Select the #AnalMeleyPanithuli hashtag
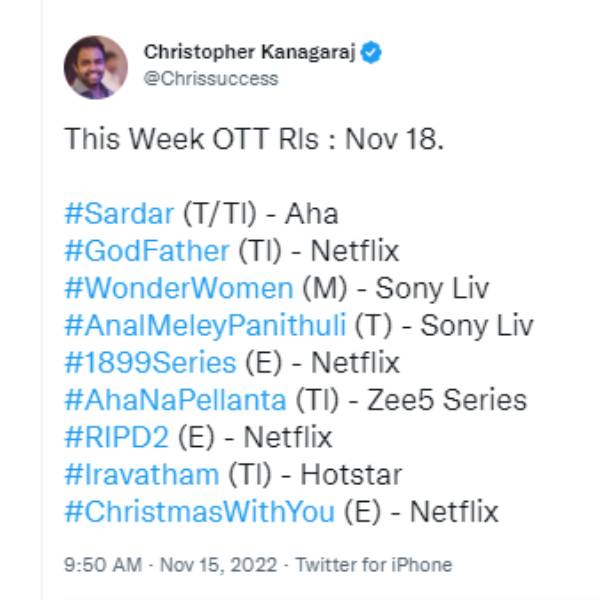This screenshot has height=600, width=600. pos(205,325)
